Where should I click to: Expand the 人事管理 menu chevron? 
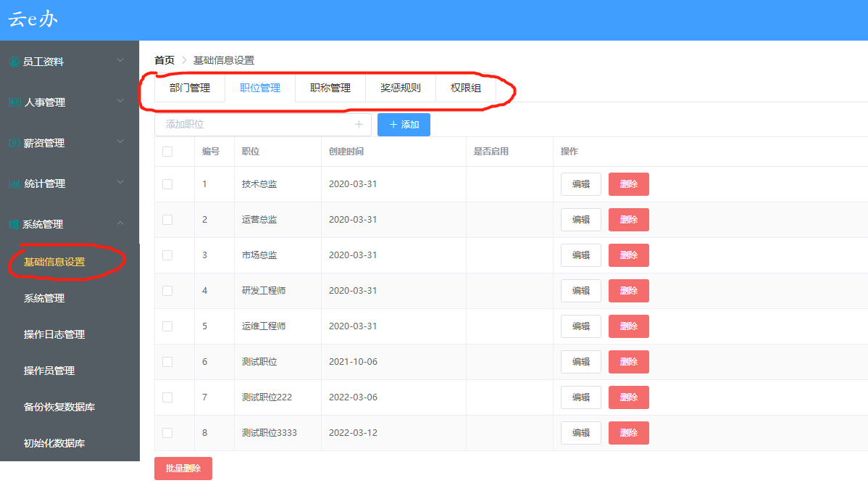click(x=120, y=101)
